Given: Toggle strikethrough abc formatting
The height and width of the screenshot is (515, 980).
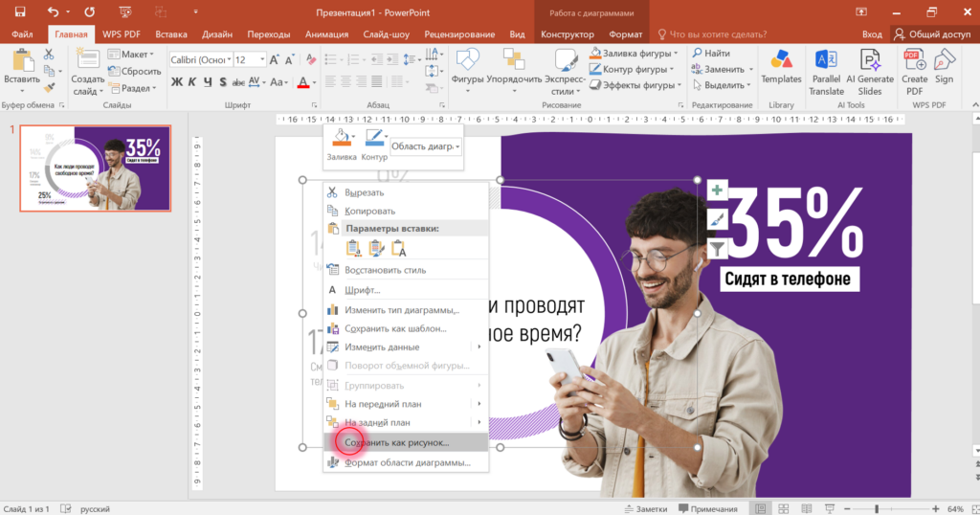Looking at the screenshot, I should pos(238,82).
